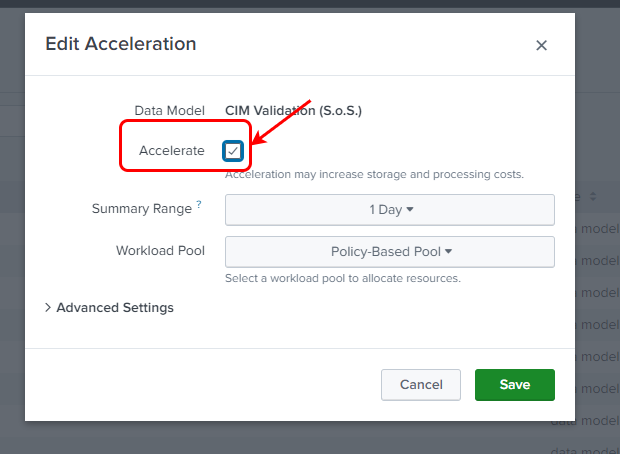620x454 pixels.
Task: Open the Summary Range help tooltip icon
Action: point(199,205)
